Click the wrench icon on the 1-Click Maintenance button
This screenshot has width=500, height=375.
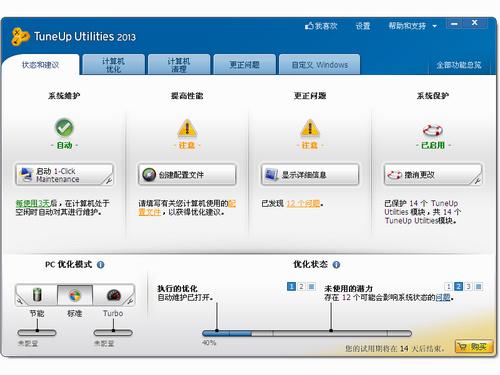pos(108,181)
